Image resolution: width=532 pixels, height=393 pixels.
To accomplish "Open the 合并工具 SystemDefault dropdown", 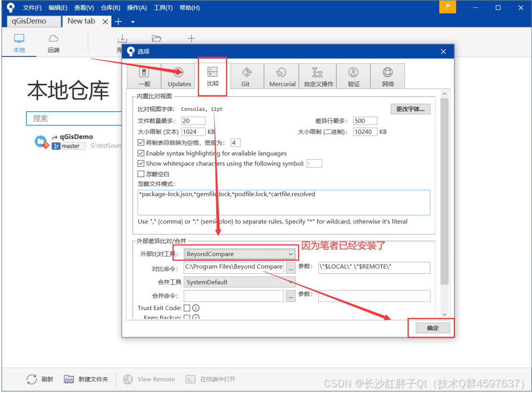I will 240,282.
